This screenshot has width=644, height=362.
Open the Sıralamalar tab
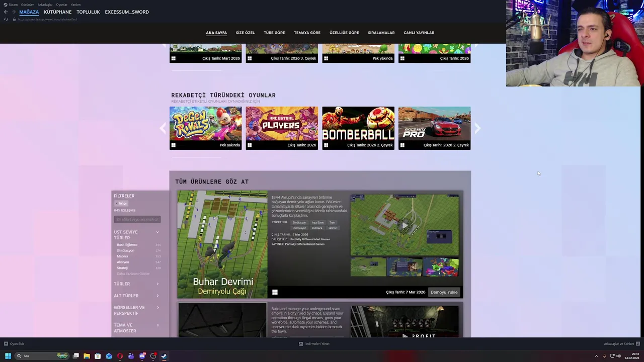pos(381,33)
